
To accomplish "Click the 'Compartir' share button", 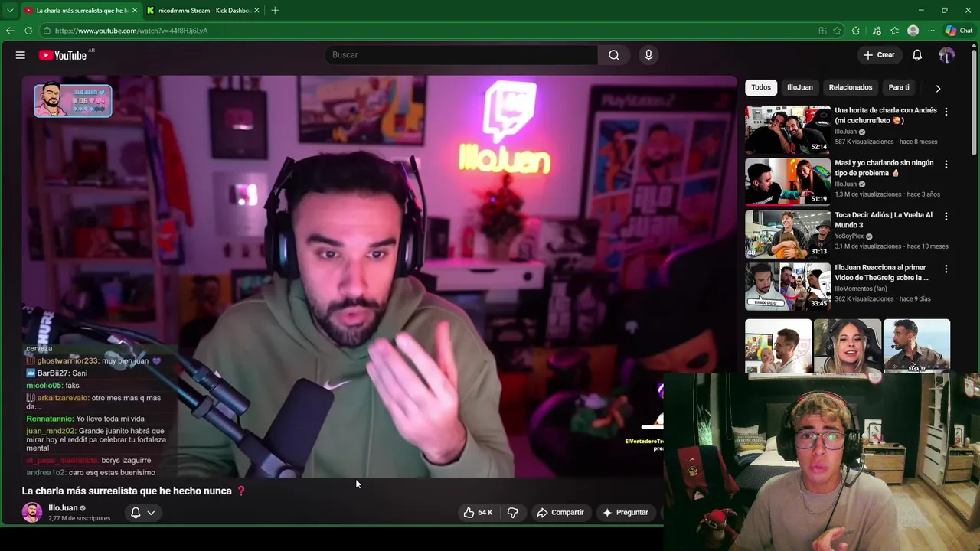I will (x=560, y=513).
